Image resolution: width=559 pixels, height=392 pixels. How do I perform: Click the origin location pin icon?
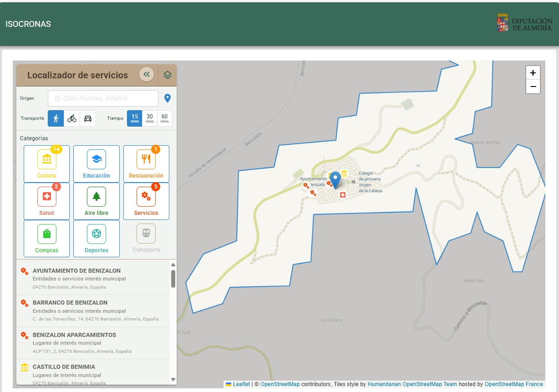point(167,98)
